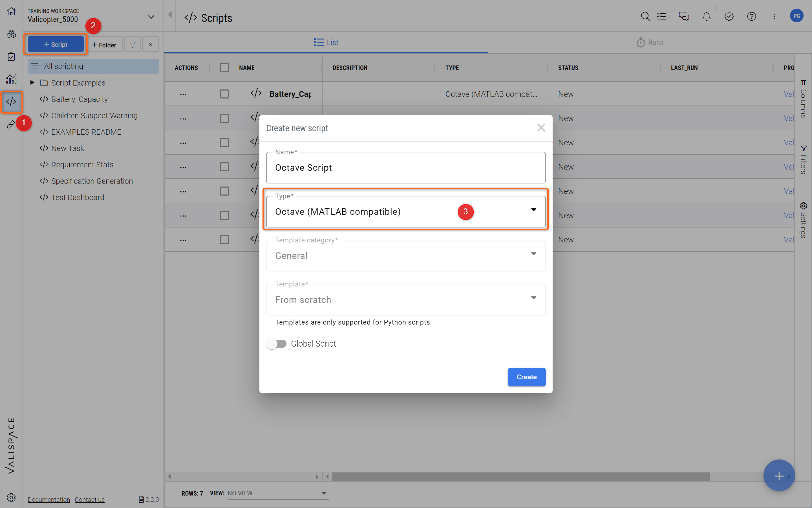Open the notifications bell icon
Screen dimensions: 812x508
coord(706,16)
